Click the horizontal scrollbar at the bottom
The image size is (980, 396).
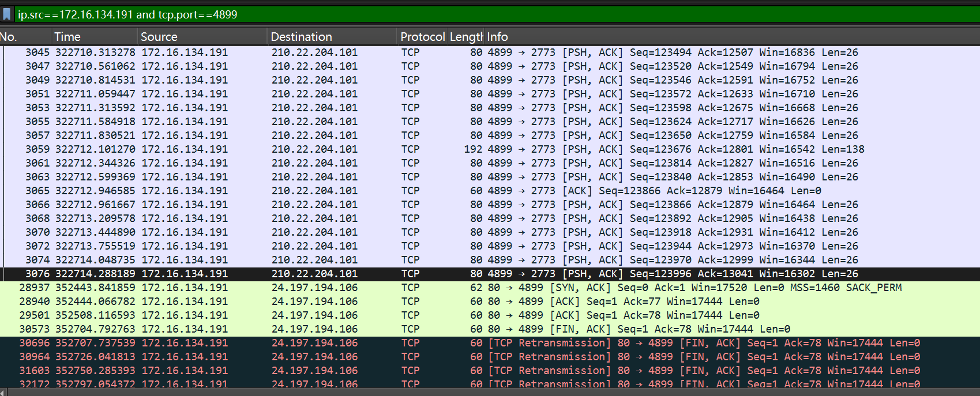[490, 392]
